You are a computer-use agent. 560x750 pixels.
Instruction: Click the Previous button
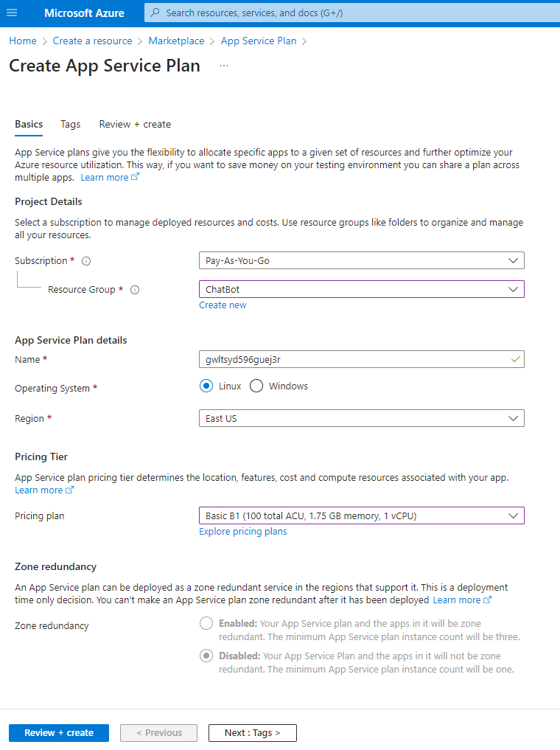pyautogui.click(x=158, y=733)
